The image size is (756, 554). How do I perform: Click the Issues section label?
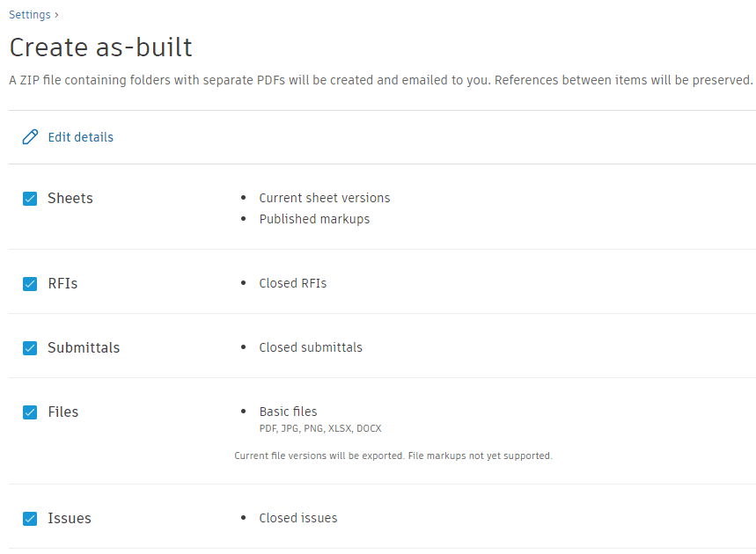[x=70, y=519]
